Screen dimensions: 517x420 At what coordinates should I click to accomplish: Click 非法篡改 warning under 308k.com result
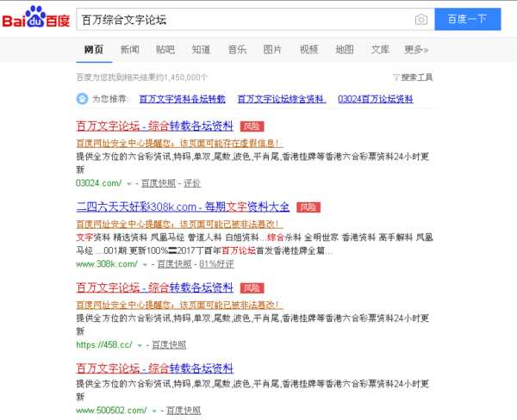coord(179,224)
